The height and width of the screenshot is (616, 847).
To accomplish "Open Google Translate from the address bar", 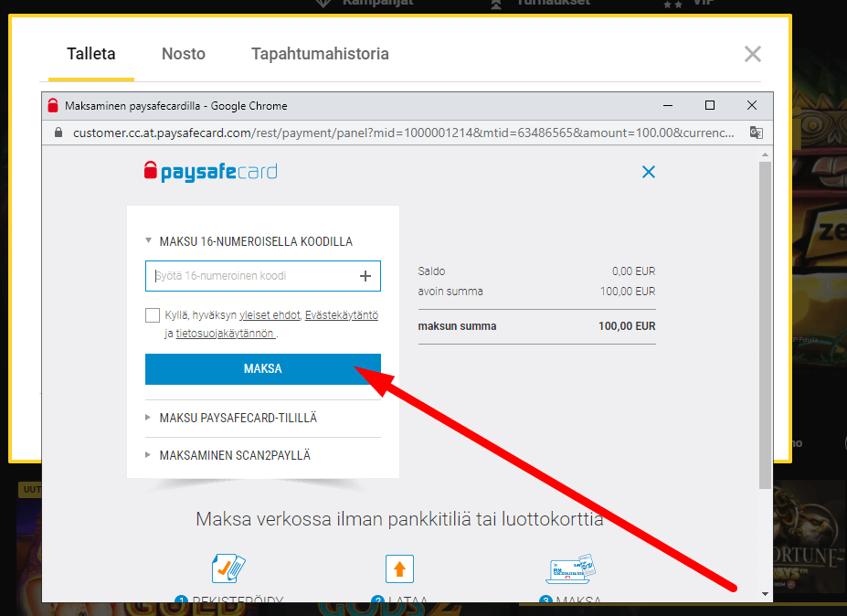I will click(757, 133).
